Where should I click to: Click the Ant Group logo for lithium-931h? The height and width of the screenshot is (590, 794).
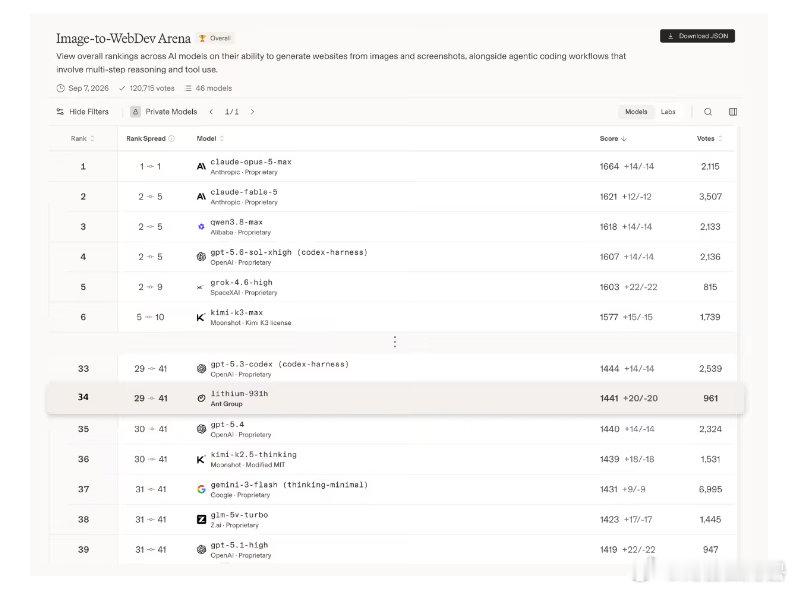[201, 399]
